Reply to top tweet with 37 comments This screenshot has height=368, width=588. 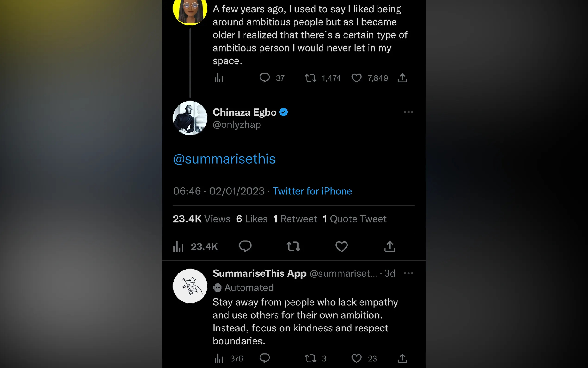[x=264, y=78]
